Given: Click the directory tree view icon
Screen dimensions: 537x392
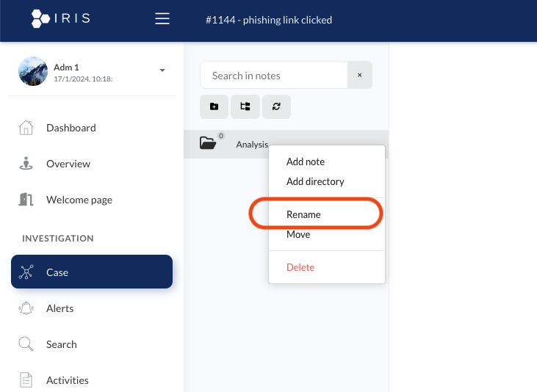Looking at the screenshot, I should pyautogui.click(x=245, y=107).
